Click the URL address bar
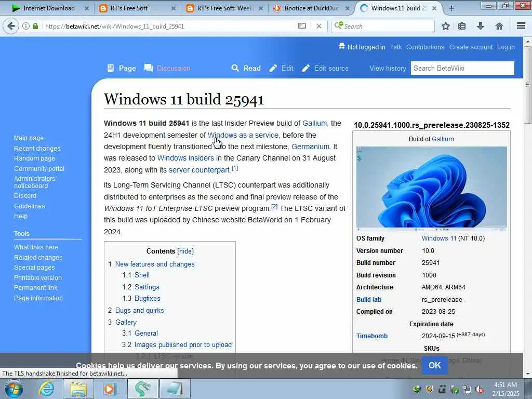This screenshot has height=399, width=532. [x=170, y=26]
